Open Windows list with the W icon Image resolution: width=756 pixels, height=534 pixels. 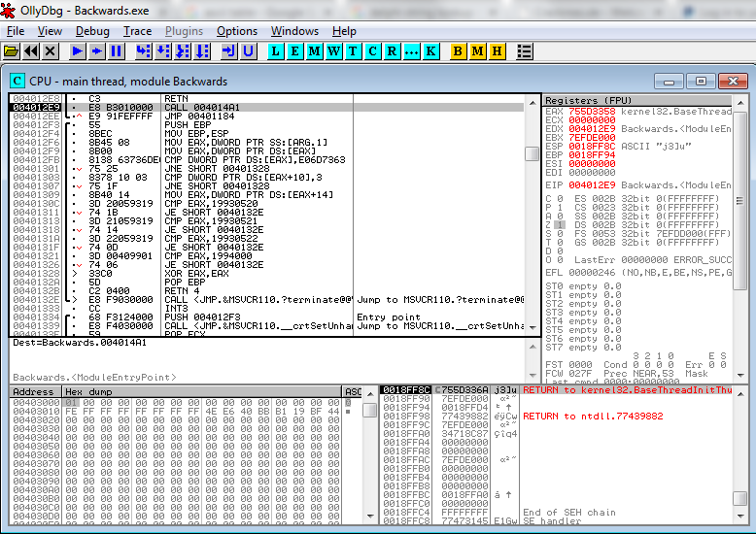pos(333,50)
